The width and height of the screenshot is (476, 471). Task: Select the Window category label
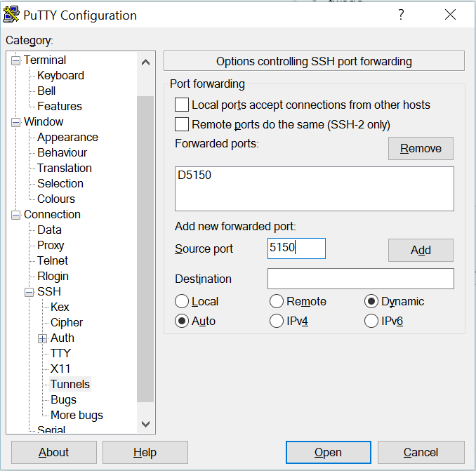tap(44, 121)
